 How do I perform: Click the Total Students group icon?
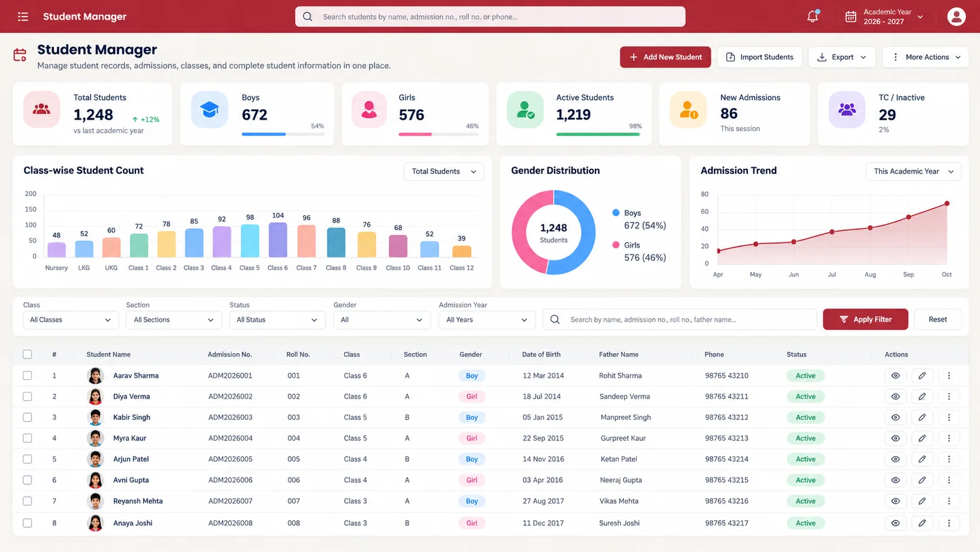(x=42, y=109)
